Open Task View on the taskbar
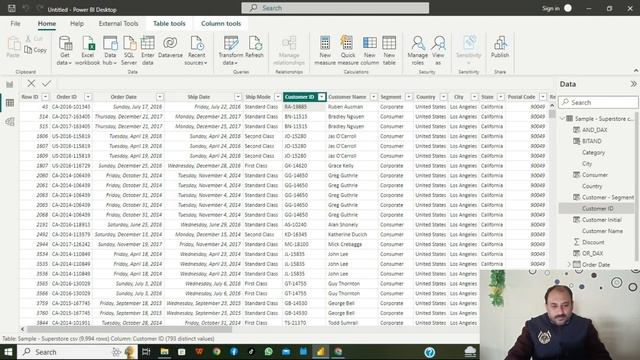 [146, 351]
